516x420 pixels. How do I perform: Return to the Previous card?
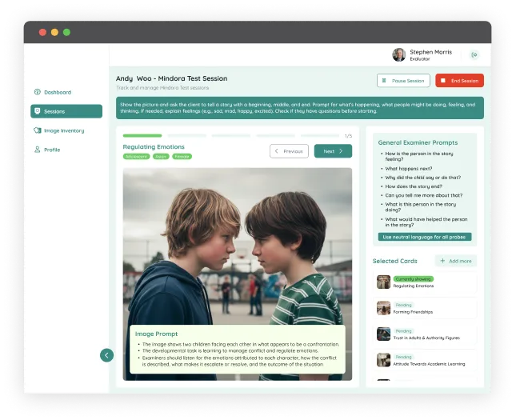(289, 150)
